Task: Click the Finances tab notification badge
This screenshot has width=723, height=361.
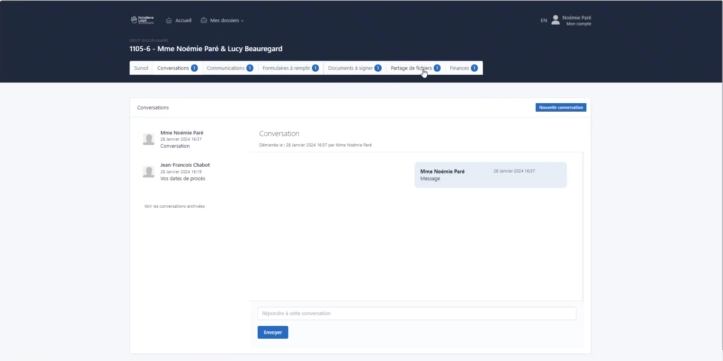Action: pyautogui.click(x=474, y=68)
